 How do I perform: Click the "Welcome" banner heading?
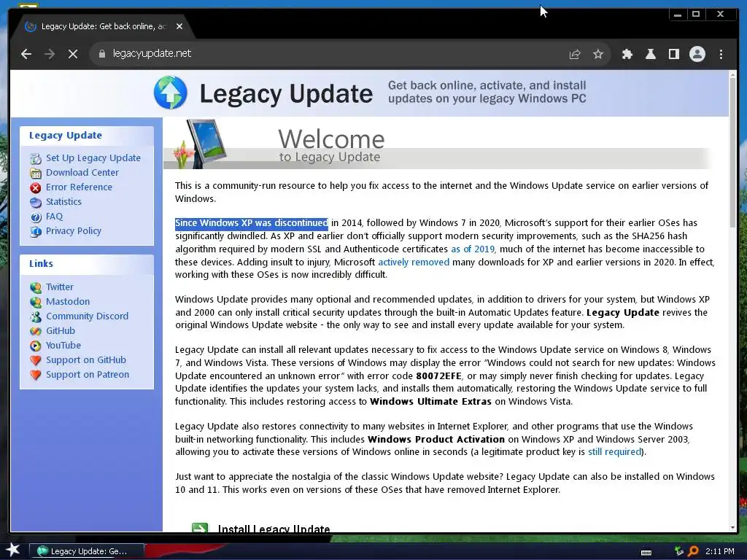(331, 139)
